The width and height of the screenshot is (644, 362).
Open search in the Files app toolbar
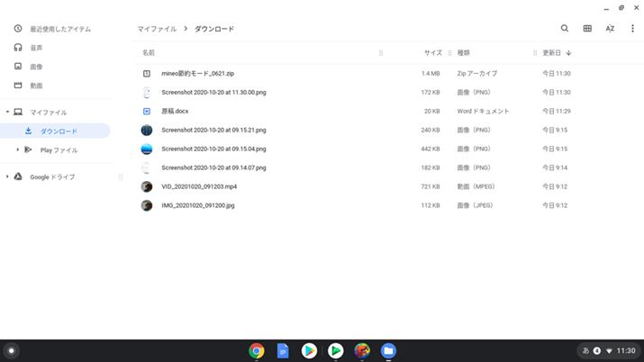pyautogui.click(x=565, y=29)
